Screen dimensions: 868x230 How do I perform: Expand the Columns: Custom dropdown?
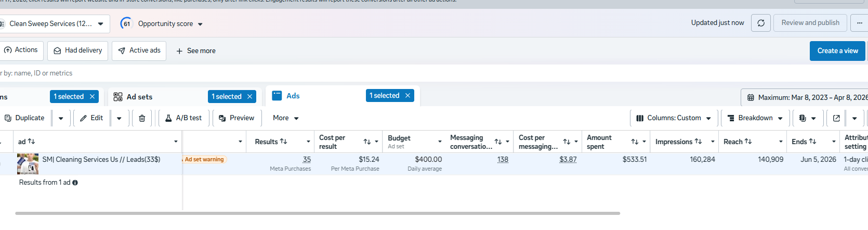pyautogui.click(x=674, y=118)
